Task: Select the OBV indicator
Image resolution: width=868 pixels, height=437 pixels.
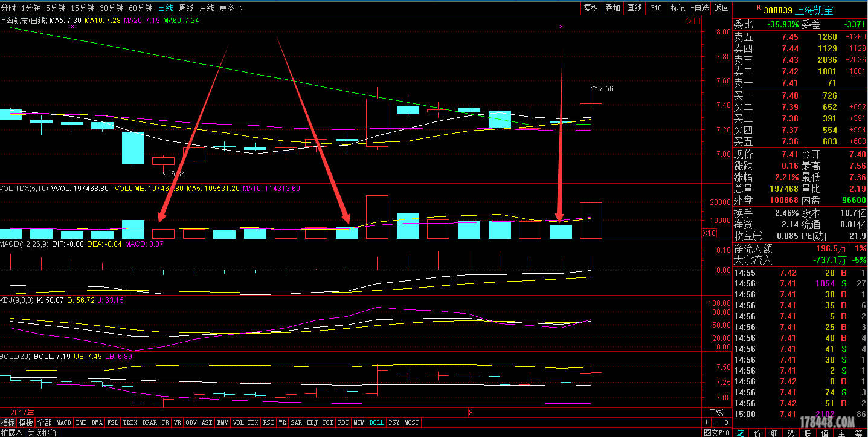Action: (x=191, y=422)
